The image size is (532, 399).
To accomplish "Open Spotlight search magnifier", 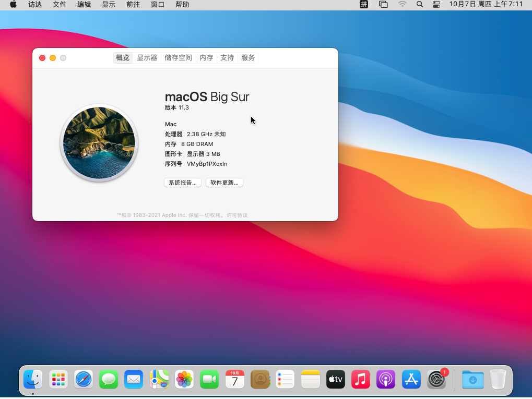I will pos(420,4).
